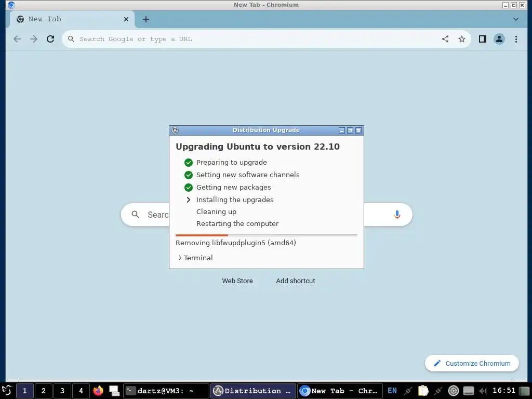This screenshot has height=399, width=532.
Task: Click "Restarting the computer" step text
Action: click(237, 223)
